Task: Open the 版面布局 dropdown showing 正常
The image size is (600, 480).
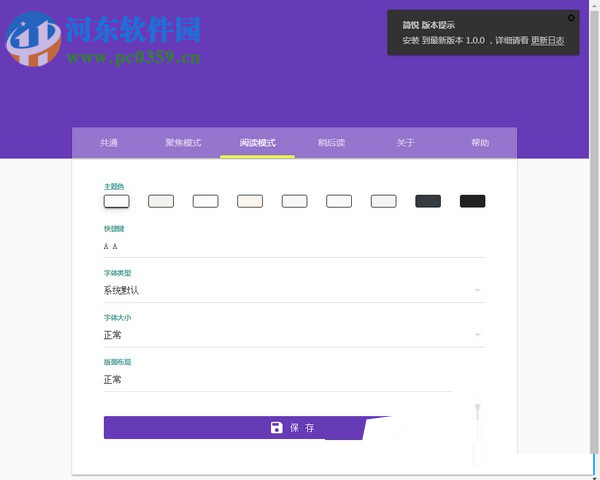Action: [x=278, y=380]
